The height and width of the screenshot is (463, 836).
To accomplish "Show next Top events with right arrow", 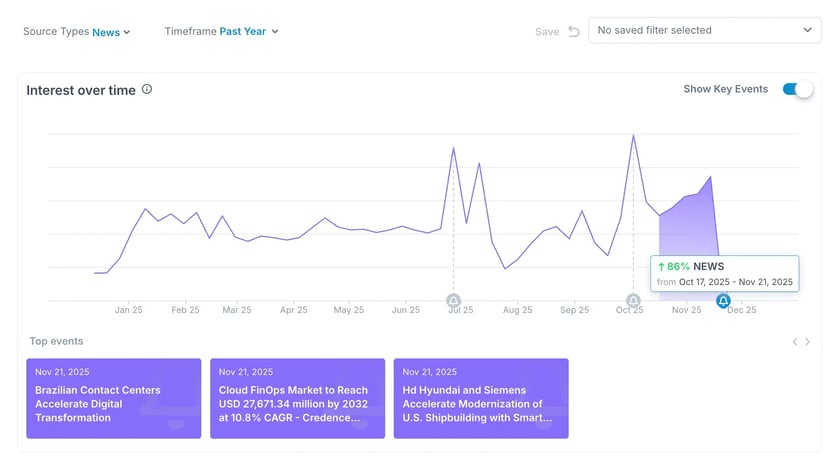I will pos(808,342).
